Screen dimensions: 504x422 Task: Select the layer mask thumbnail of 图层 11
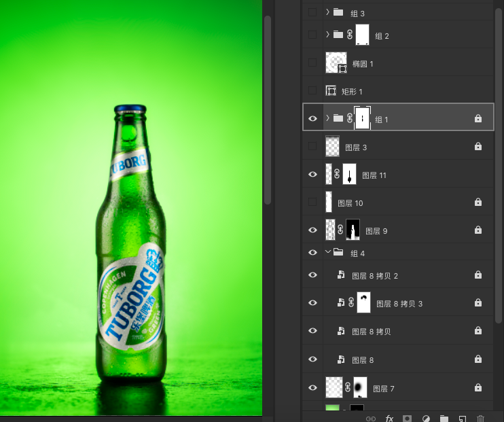tap(349, 174)
